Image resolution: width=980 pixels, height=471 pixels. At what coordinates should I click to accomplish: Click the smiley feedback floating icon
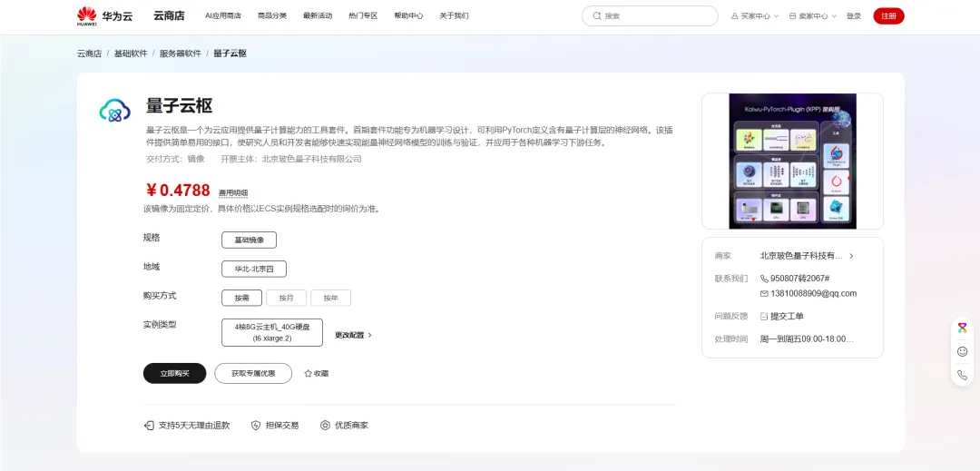point(962,351)
